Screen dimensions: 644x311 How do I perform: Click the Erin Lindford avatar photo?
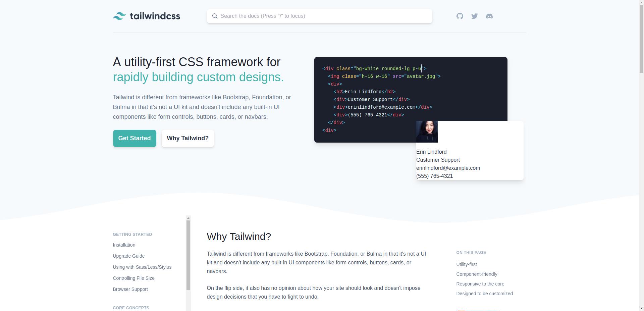[x=427, y=132]
